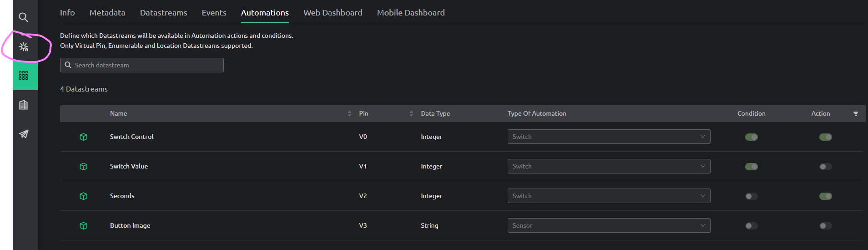The image size is (868, 250).
Task: Click the cube icon beside Switch Control
Action: [x=84, y=137]
